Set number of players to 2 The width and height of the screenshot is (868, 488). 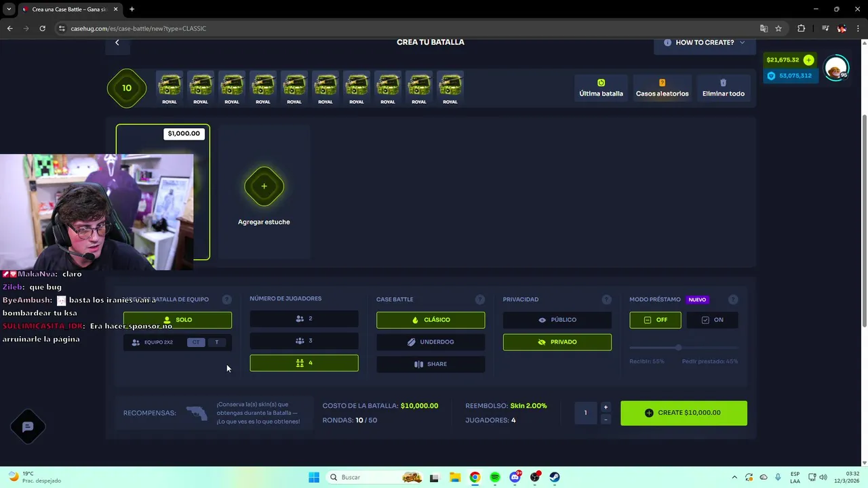pos(304,319)
